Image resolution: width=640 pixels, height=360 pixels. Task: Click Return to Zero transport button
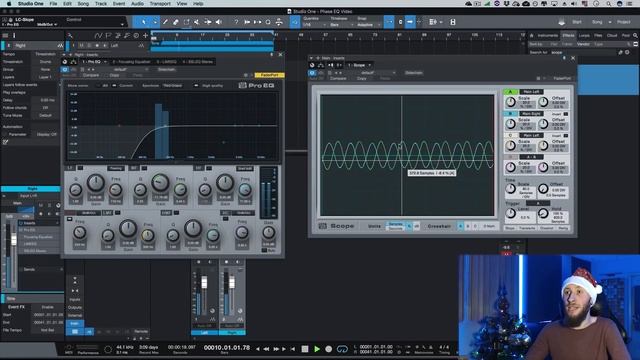(293, 349)
